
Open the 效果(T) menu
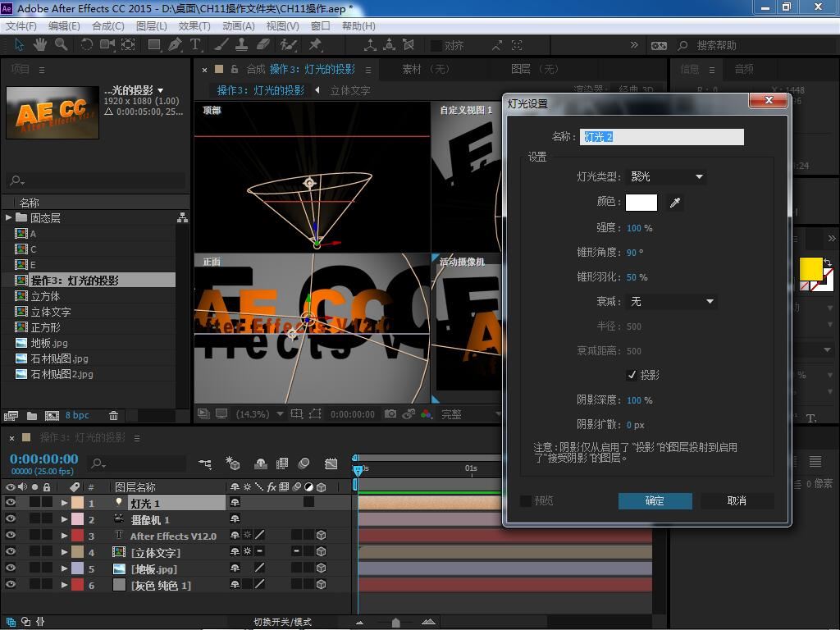(194, 25)
